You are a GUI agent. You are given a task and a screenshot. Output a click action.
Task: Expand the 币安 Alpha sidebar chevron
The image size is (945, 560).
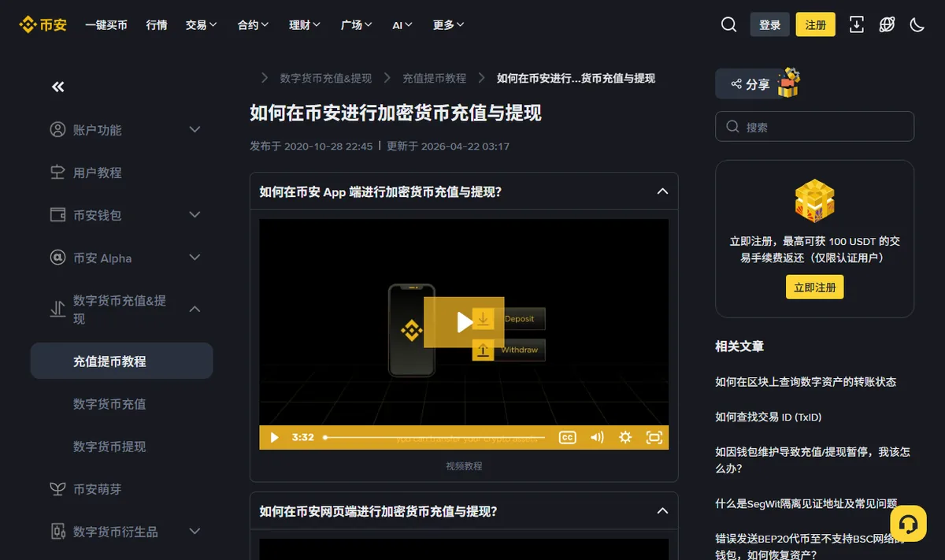[x=195, y=258]
